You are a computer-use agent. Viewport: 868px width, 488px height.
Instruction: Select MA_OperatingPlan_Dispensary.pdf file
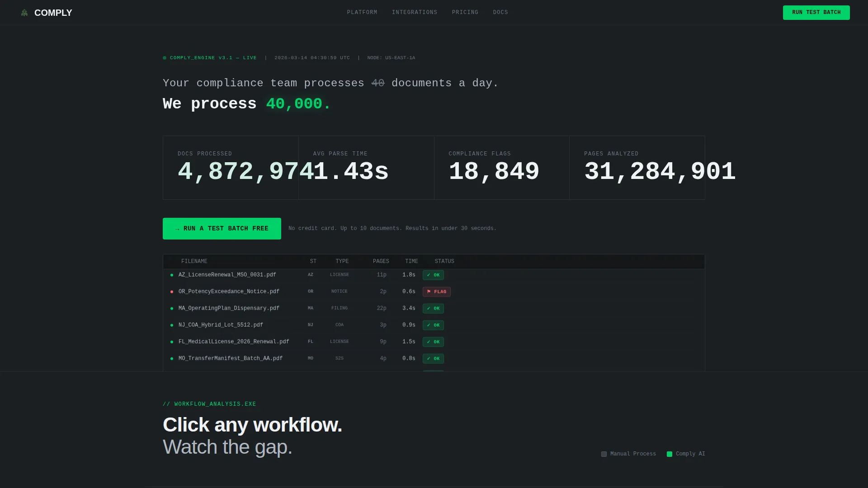(x=229, y=308)
